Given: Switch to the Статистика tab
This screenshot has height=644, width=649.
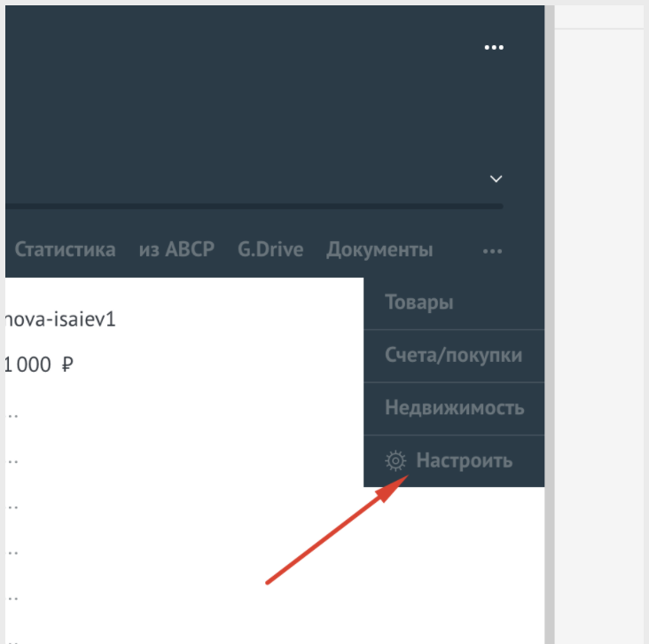Looking at the screenshot, I should [65, 250].
